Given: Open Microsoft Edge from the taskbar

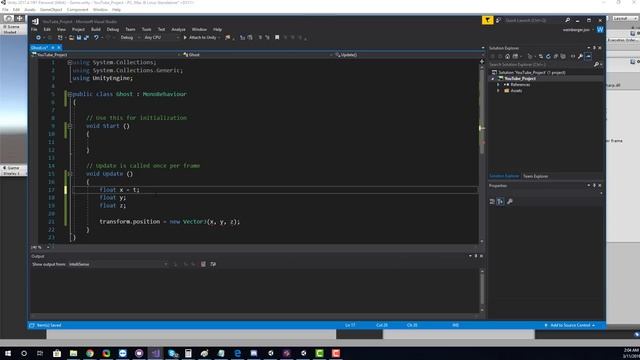Looking at the screenshot, I should click(x=238, y=353).
